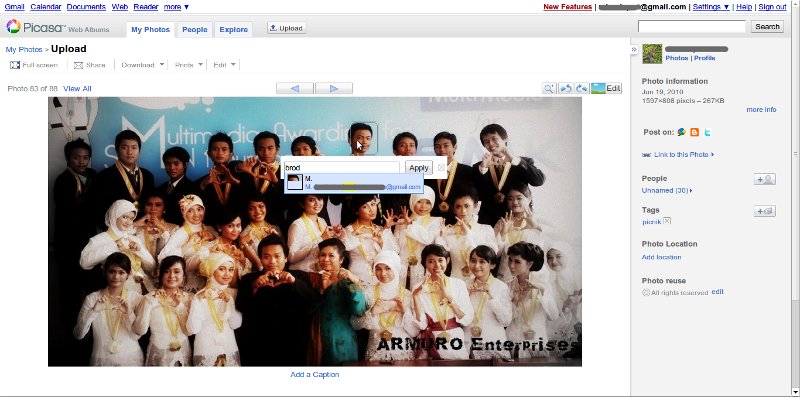The width and height of the screenshot is (800, 397).
Task: Click the magnifier zoom icon above photo
Action: click(549, 88)
